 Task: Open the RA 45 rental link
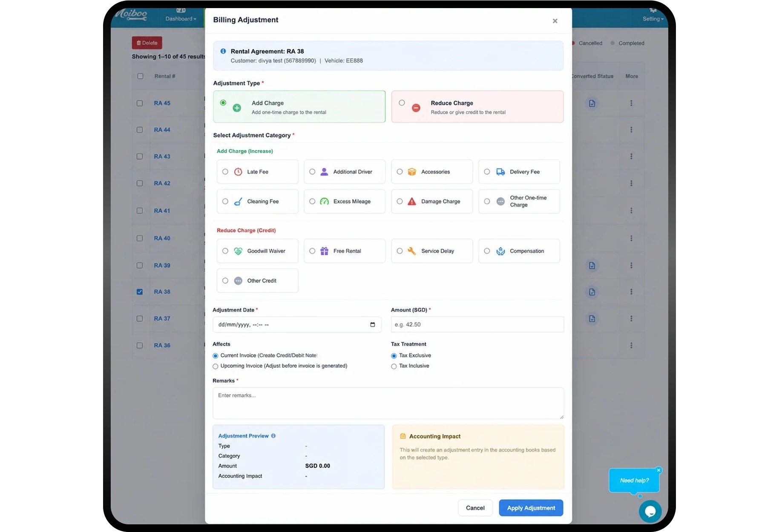[162, 103]
